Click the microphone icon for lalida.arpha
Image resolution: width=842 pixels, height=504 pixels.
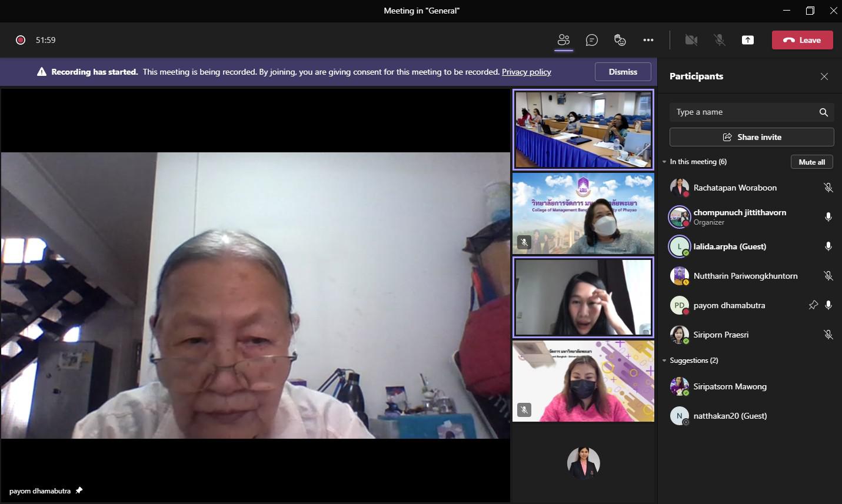click(828, 246)
